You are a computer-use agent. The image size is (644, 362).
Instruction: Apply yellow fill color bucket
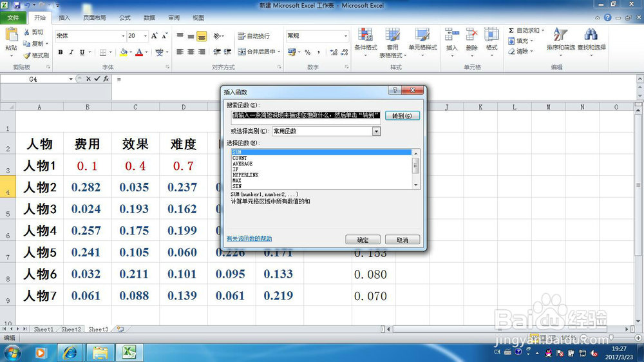(123, 52)
